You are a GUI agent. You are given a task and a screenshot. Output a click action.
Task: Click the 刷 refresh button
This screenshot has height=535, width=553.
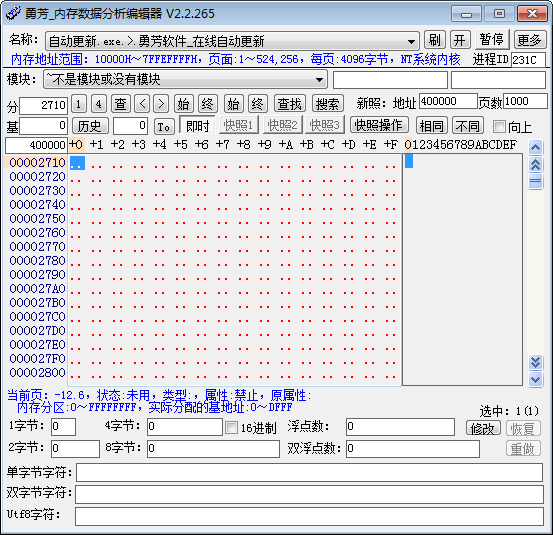click(434, 40)
